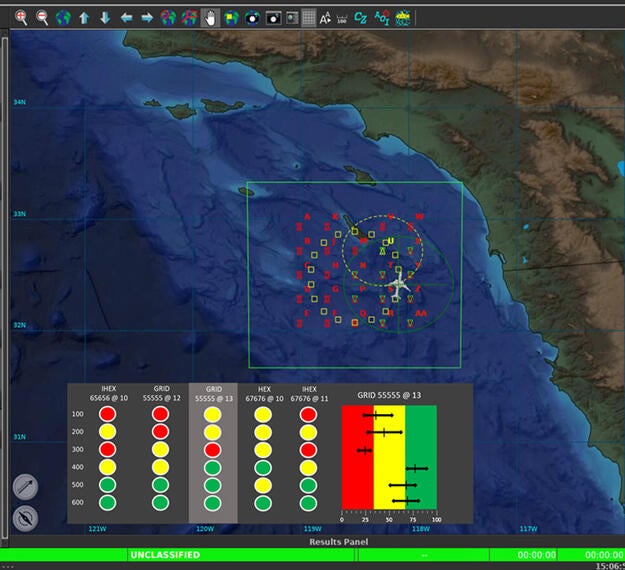Click the white aircraft marker on map
Image resolution: width=625 pixels, height=570 pixels.
[398, 285]
